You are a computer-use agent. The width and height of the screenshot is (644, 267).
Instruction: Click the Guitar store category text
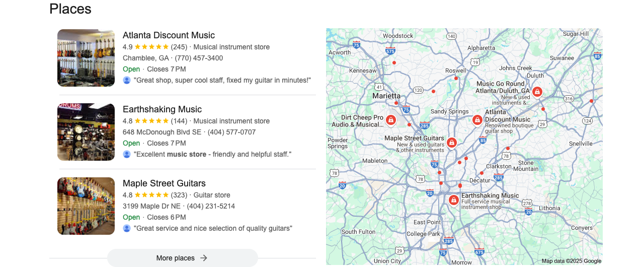coord(212,195)
